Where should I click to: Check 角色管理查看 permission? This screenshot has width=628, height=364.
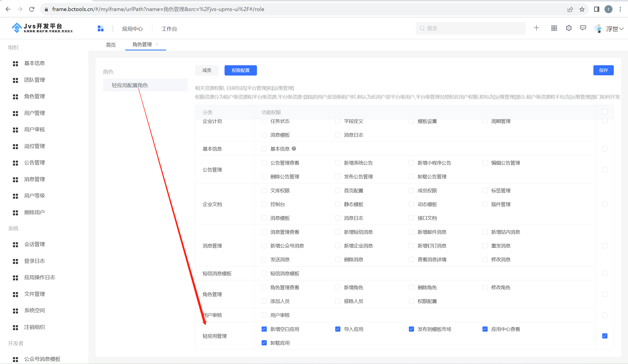tap(264, 287)
